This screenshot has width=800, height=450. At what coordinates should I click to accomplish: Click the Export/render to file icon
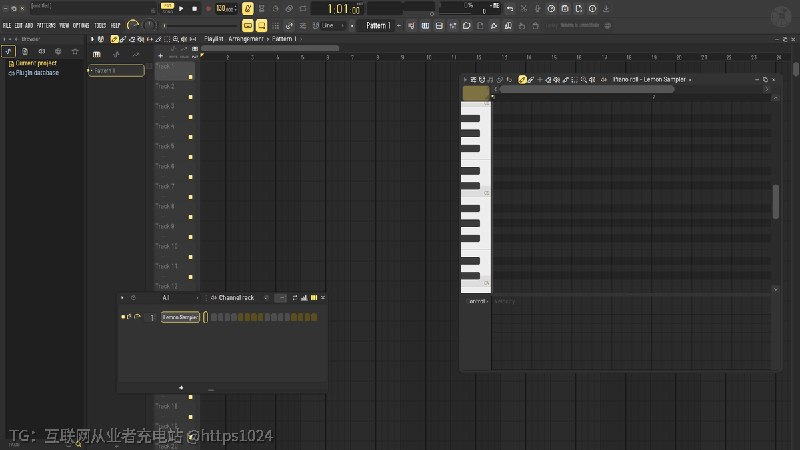click(x=579, y=9)
